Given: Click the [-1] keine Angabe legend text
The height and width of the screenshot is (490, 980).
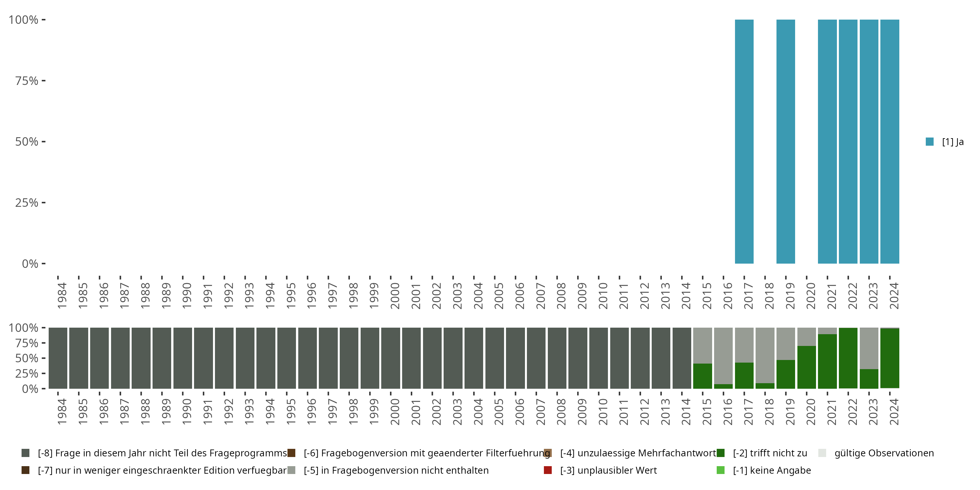Looking at the screenshot, I should [x=772, y=470].
